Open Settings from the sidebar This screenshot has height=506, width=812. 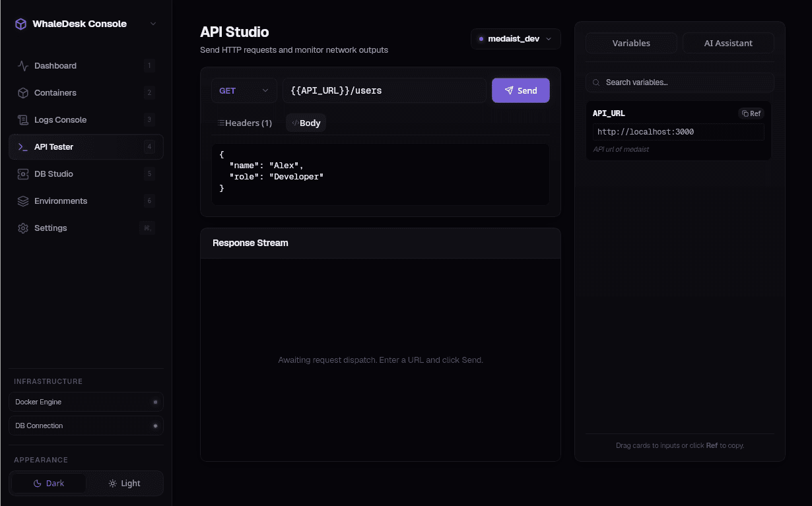86,228
